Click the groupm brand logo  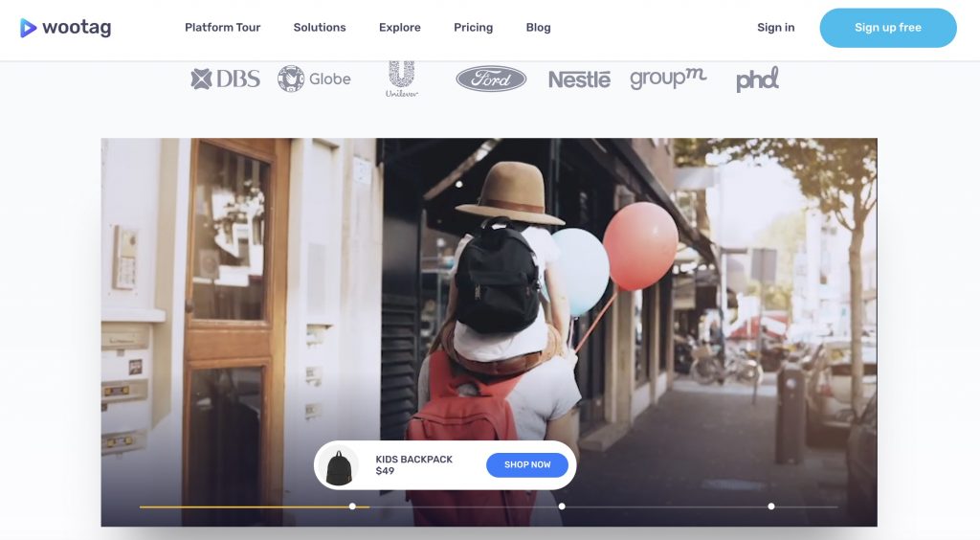[667, 79]
